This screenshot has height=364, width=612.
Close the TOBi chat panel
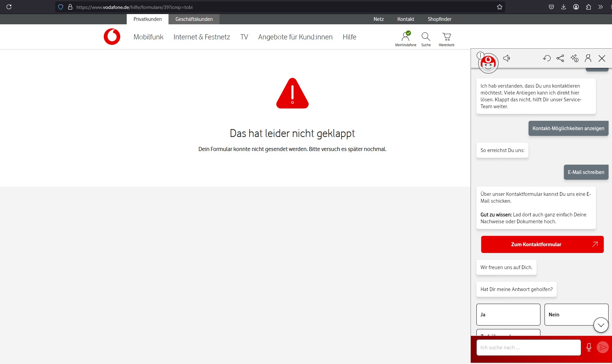602,58
